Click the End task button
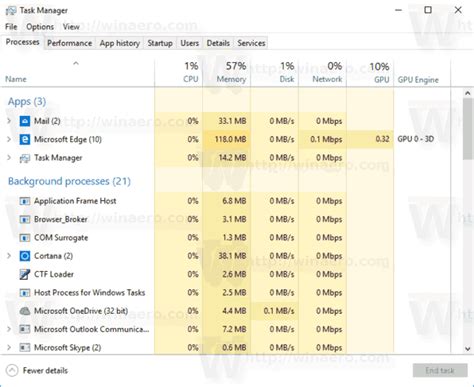Viewport: 474px width, 387px height. 440,370
